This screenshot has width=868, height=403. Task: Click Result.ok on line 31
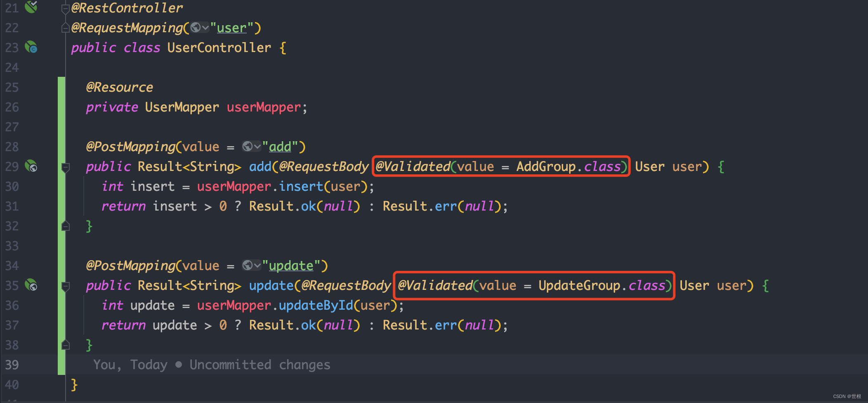tap(283, 206)
